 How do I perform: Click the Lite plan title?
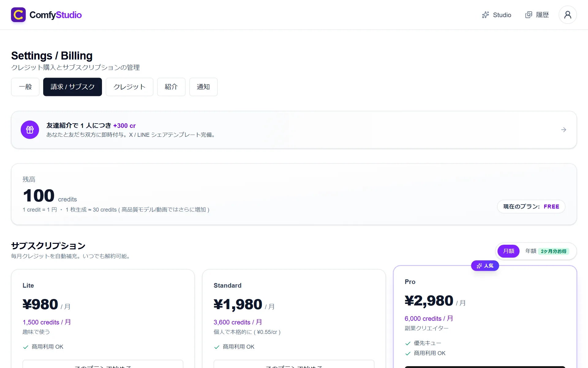pos(28,286)
